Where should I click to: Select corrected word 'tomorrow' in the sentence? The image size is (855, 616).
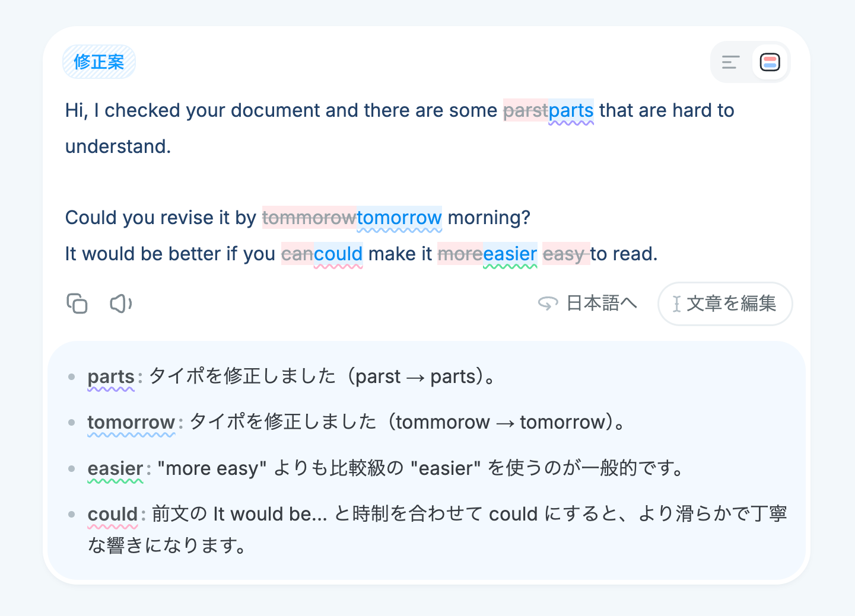[x=399, y=218]
